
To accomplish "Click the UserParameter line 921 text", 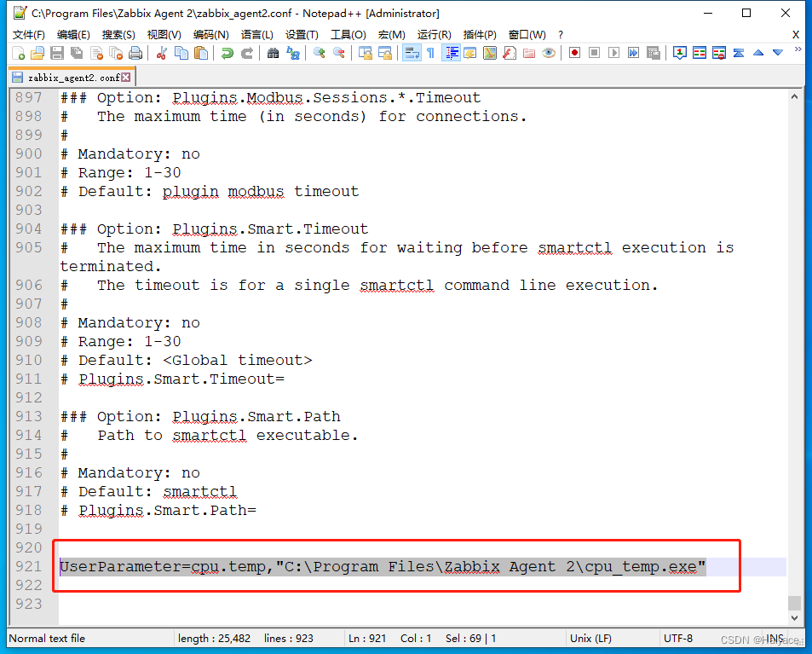I will point(382,567).
